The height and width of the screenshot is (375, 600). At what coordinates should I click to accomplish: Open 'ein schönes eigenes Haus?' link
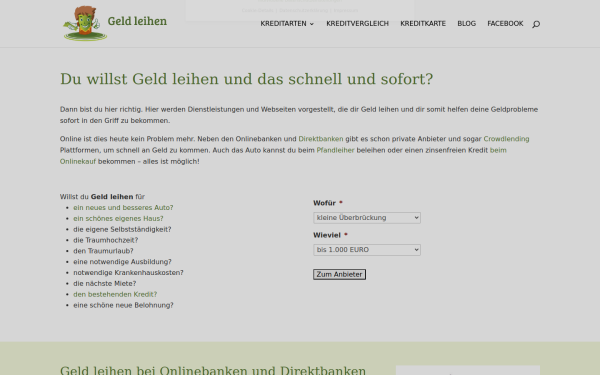click(x=118, y=218)
